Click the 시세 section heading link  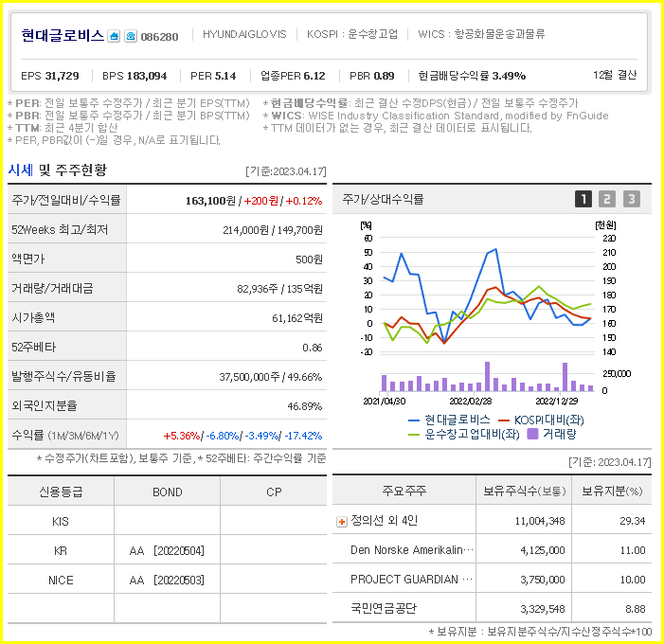tap(20, 170)
